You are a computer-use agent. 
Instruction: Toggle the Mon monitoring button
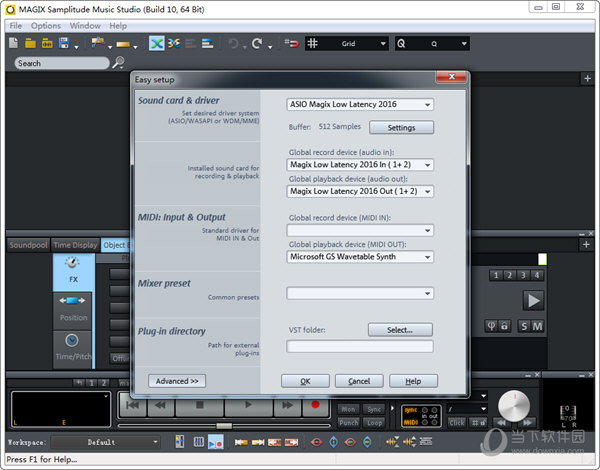tap(348, 409)
